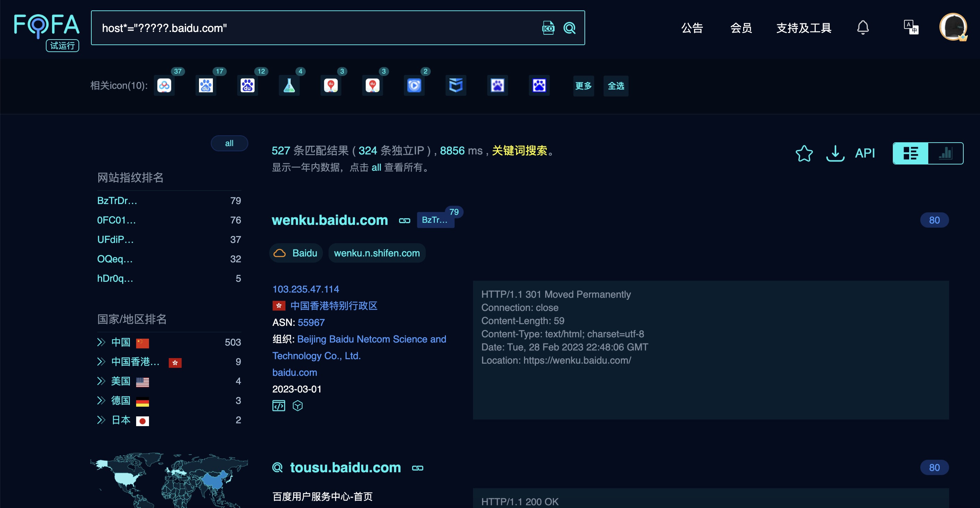
Task: Select the flask icon with 4 results
Action: click(289, 86)
